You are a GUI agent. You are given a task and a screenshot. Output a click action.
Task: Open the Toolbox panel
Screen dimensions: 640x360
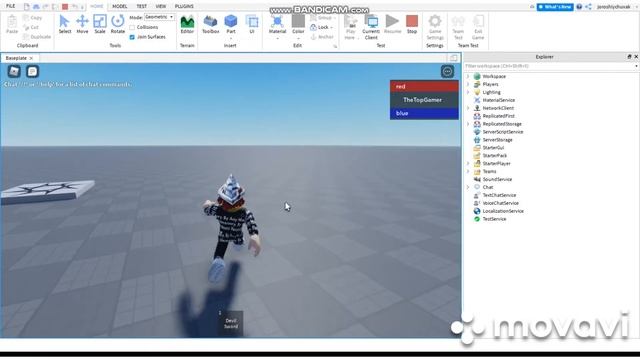click(211, 24)
